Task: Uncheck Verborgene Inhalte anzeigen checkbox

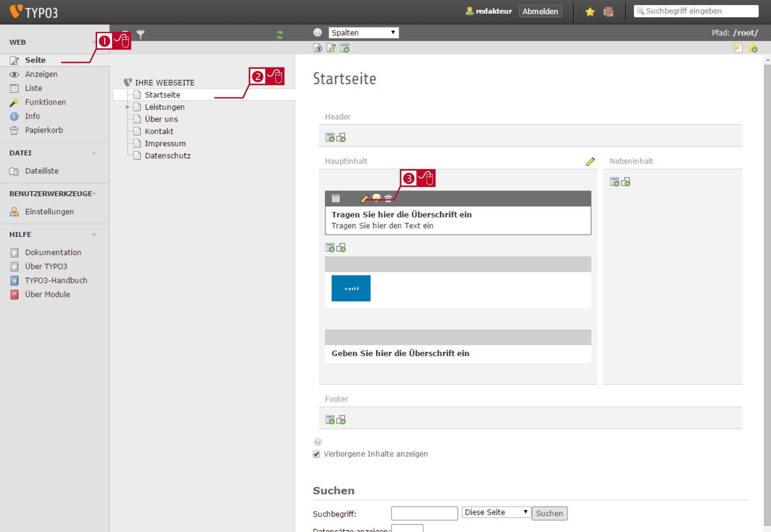Action: click(x=317, y=454)
